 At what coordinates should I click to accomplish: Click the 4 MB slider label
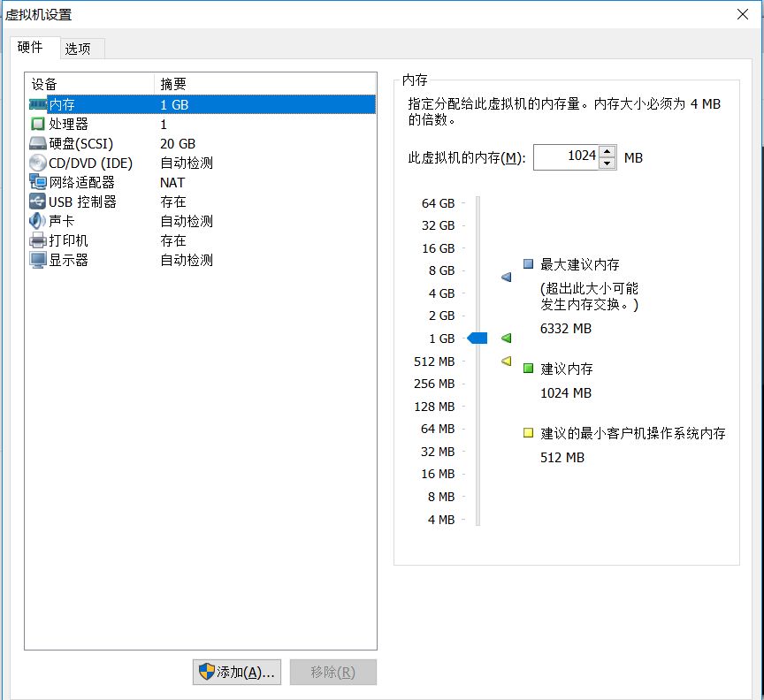pyautogui.click(x=441, y=520)
